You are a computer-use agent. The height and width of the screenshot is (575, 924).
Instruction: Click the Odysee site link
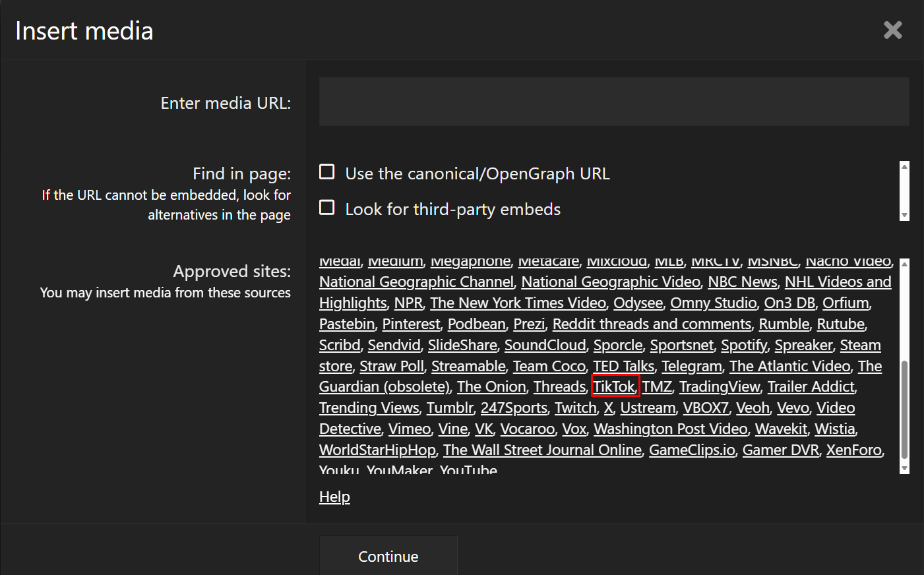pyautogui.click(x=638, y=303)
